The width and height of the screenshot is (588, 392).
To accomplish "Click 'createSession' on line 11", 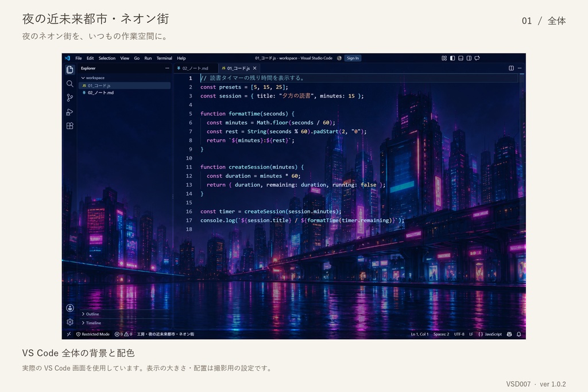I will click(249, 167).
